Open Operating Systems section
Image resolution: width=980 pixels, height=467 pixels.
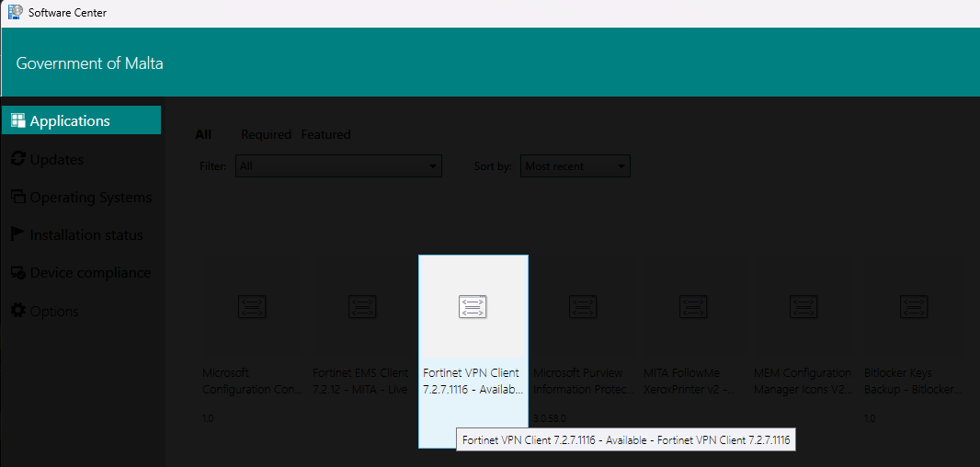point(81,198)
